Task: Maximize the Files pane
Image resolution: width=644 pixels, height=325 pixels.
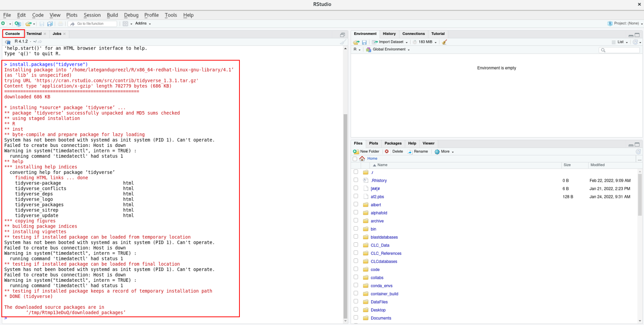Action: pyautogui.click(x=637, y=144)
